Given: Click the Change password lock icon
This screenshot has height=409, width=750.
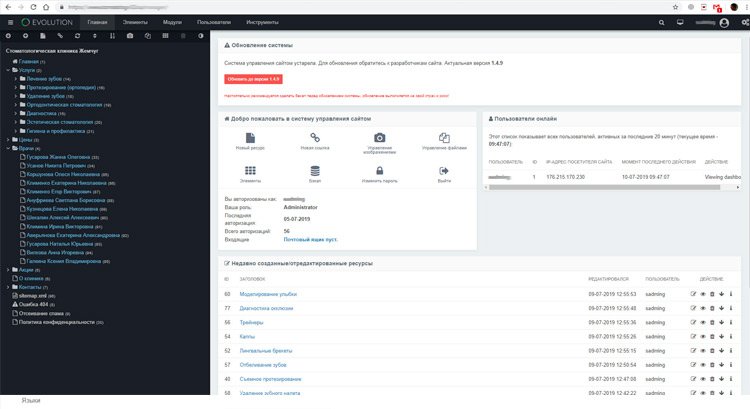Looking at the screenshot, I should click(x=379, y=171).
